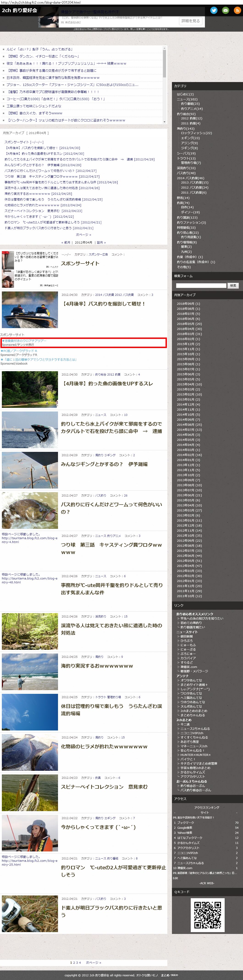Go to pagination page 2
This screenshot has width=243, height=980.
click(74, 963)
